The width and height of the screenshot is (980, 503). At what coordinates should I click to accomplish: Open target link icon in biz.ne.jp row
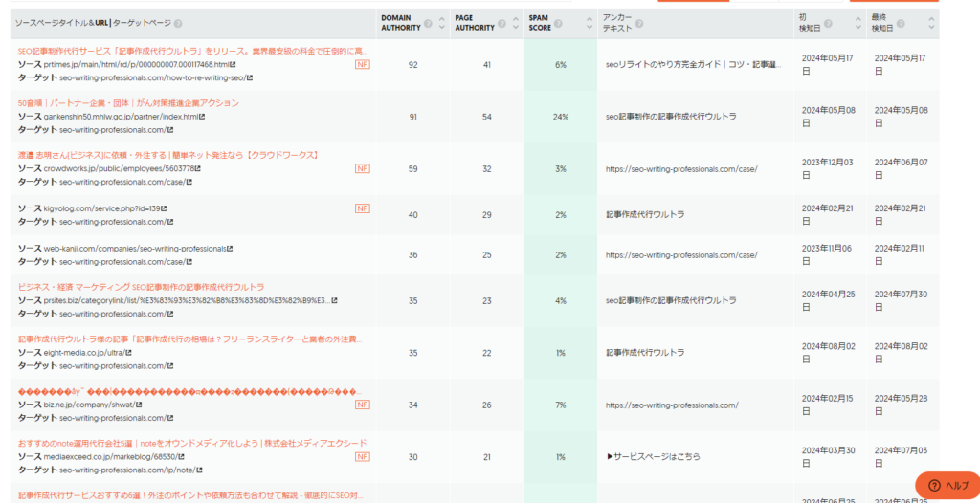(170, 418)
